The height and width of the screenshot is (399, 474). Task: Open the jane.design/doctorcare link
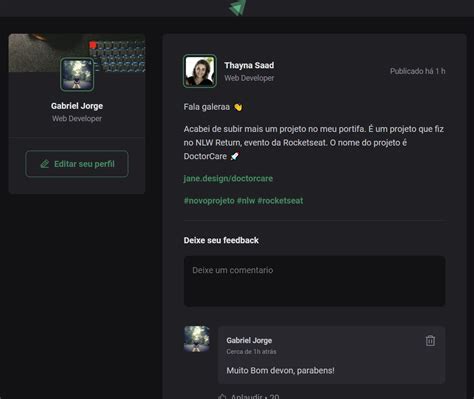tap(228, 179)
